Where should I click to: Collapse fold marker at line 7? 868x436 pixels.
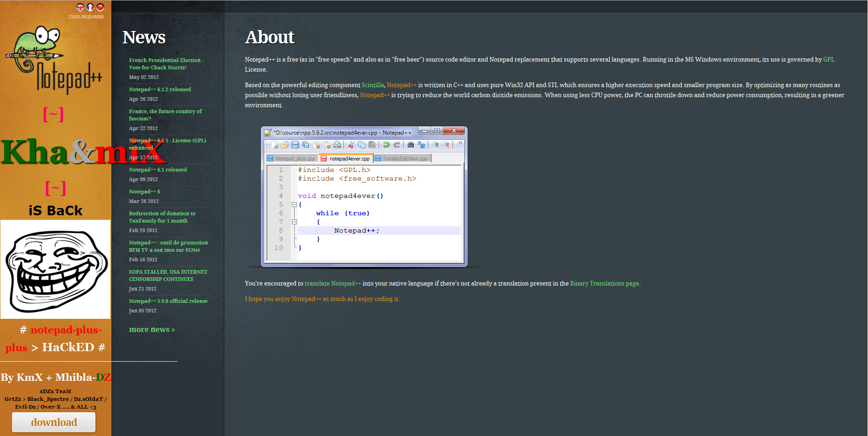coord(294,222)
